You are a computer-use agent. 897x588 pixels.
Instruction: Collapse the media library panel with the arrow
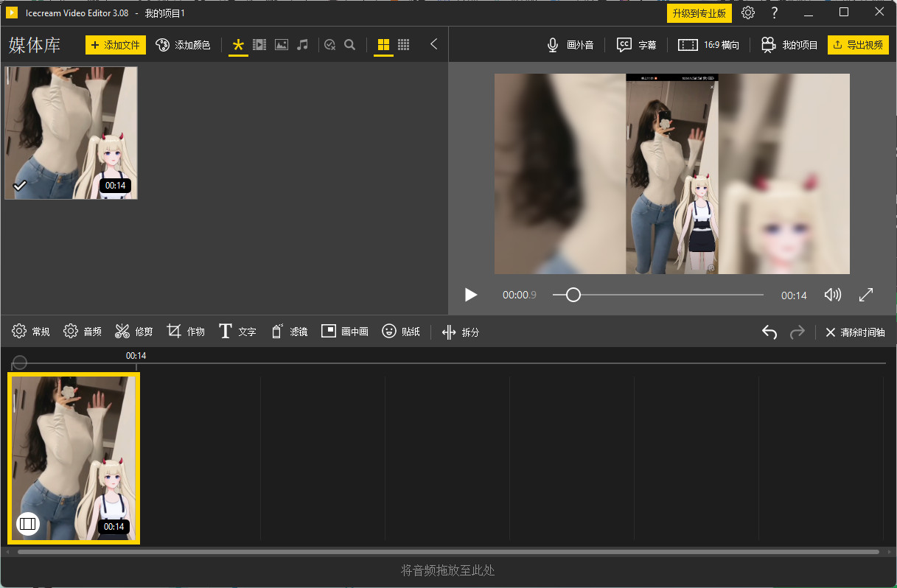[x=434, y=44]
